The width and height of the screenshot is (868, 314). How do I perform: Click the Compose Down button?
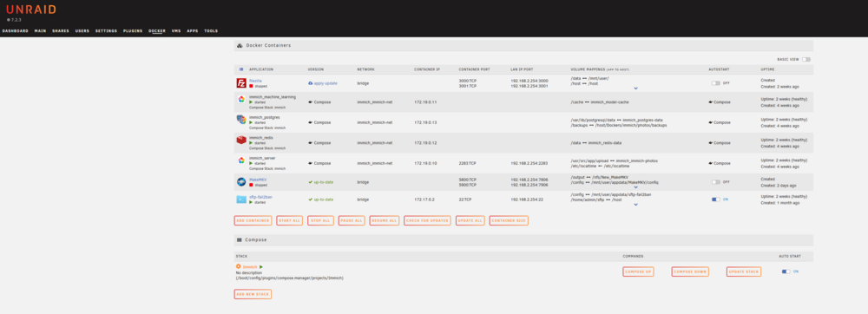(x=690, y=271)
